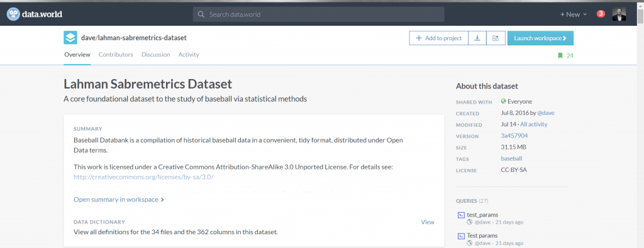
Task: Select the Overview tab
Action: (77, 55)
